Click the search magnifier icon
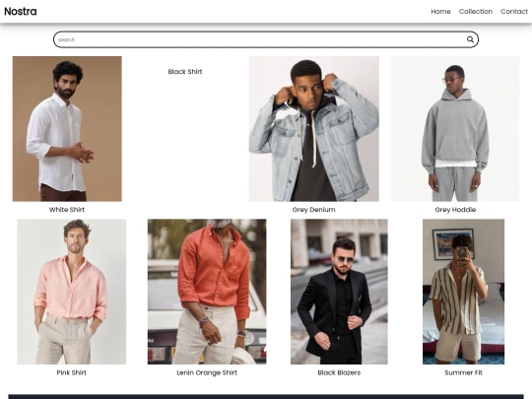Viewport: 532px width, 399px height. click(470, 39)
